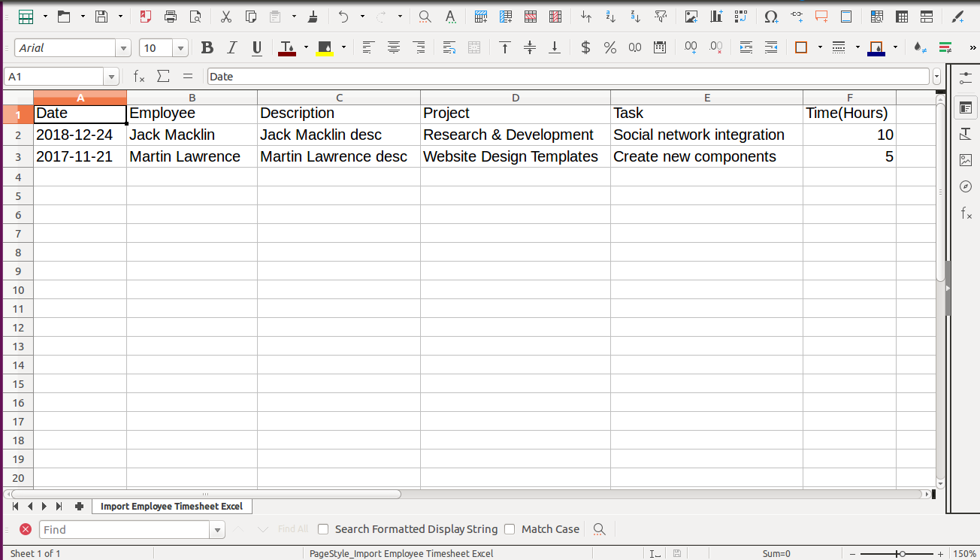
Task: Open the sidebar Functions fx icon
Action: (966, 213)
